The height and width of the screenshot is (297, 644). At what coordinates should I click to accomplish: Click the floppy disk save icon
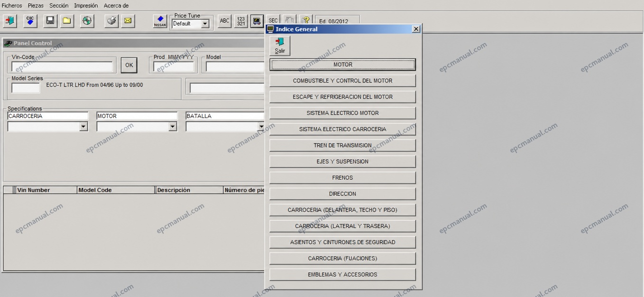[50, 21]
